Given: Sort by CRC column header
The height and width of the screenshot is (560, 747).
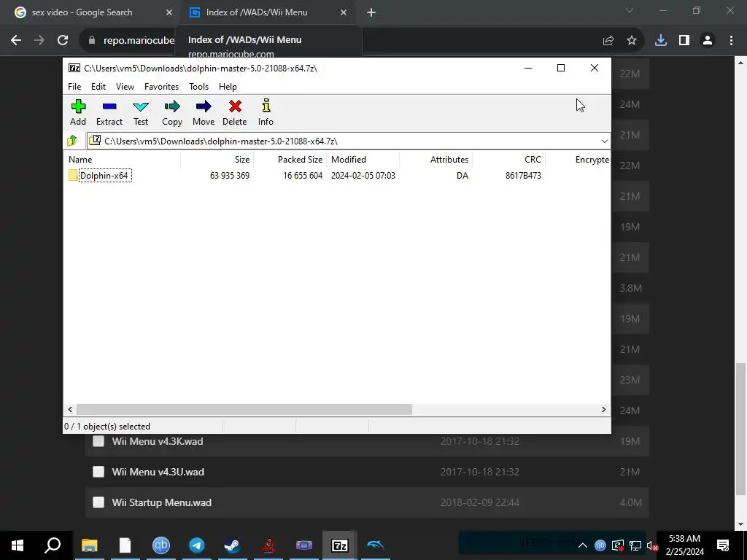Looking at the screenshot, I should (x=508, y=160).
